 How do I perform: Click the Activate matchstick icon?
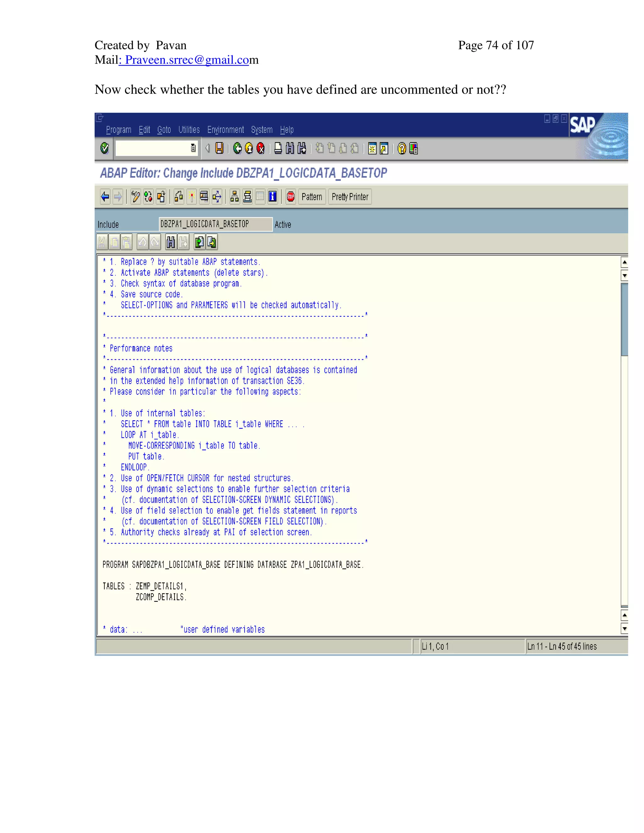point(192,197)
